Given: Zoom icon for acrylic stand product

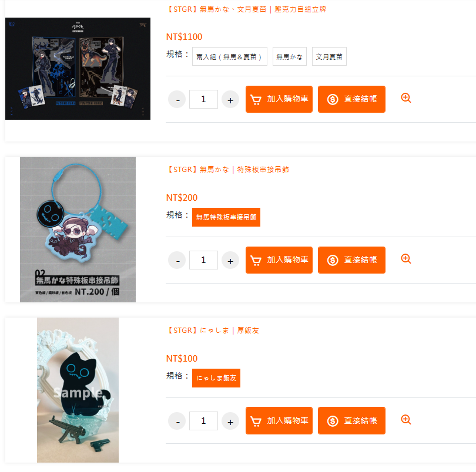Looking at the screenshot, I should 406,98.
